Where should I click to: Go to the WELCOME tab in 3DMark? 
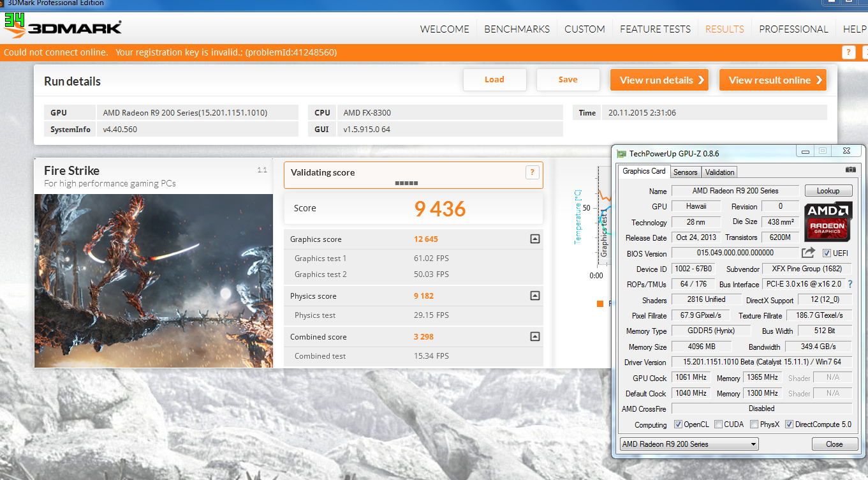(x=445, y=29)
